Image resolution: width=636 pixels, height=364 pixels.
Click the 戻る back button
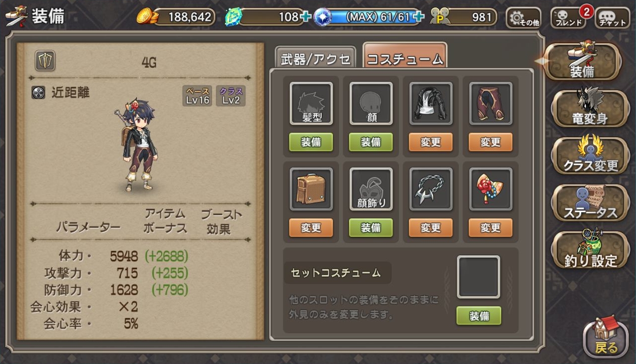pyautogui.click(x=606, y=338)
